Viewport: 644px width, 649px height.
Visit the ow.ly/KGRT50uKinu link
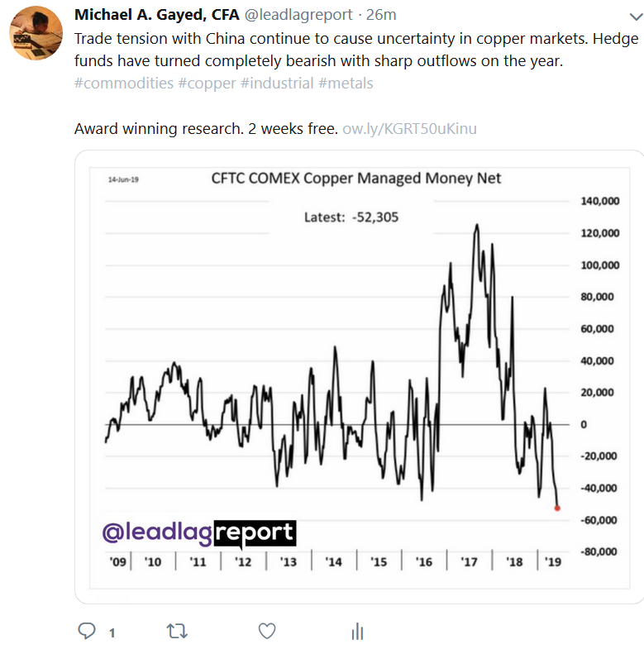pyautogui.click(x=409, y=129)
